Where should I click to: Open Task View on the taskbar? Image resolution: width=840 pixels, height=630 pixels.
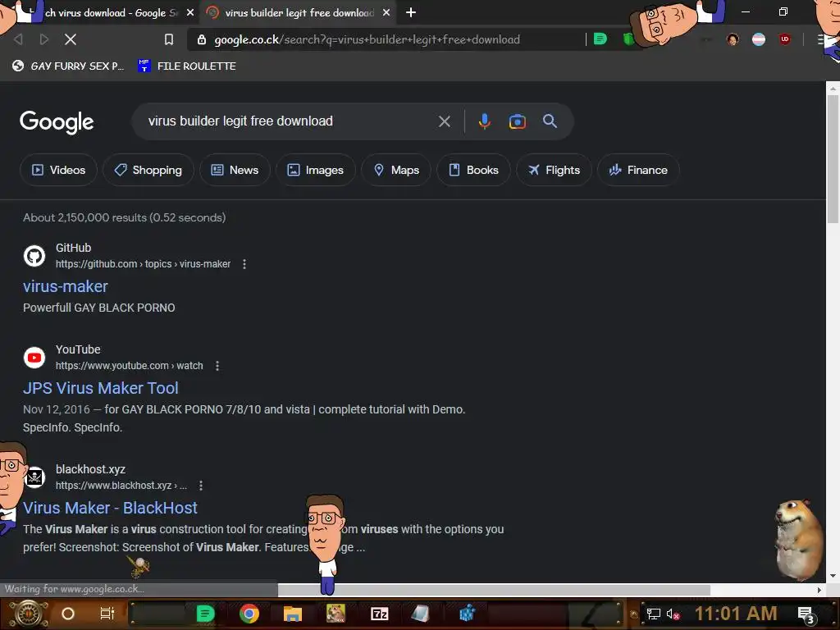tap(107, 614)
